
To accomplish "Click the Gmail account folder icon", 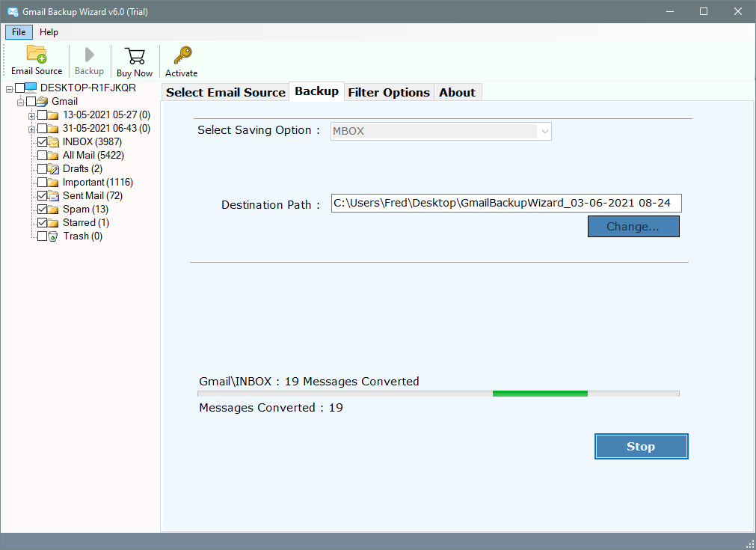I will pos(42,101).
